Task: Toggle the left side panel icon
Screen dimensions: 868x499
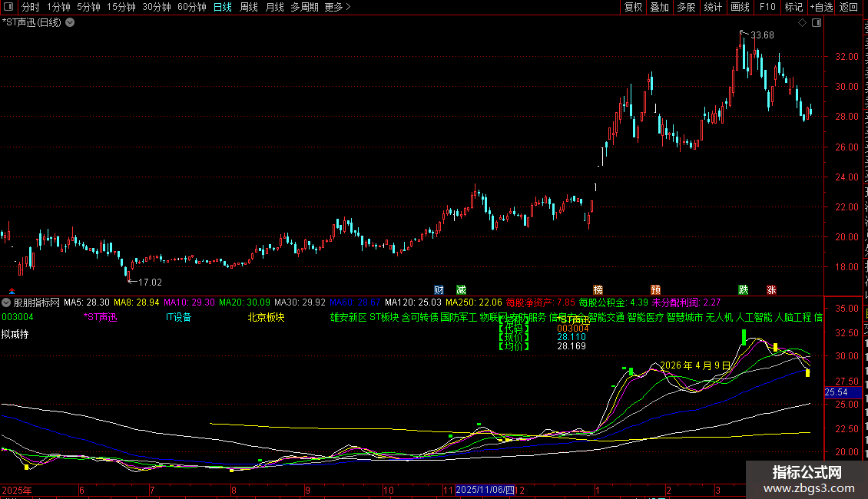Action: [8, 7]
